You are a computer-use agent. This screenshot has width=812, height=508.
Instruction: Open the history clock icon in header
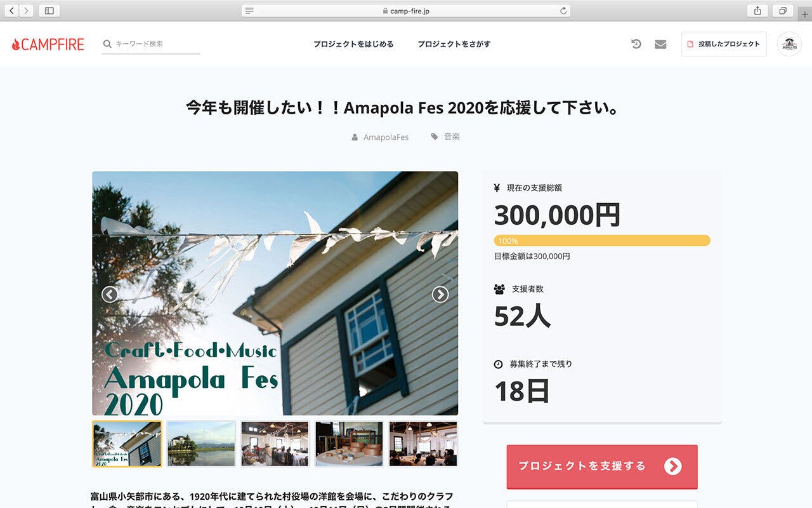[636, 44]
